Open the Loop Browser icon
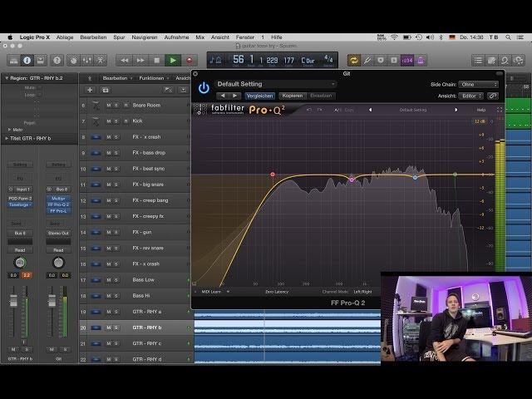The image size is (532, 399). (x=505, y=61)
